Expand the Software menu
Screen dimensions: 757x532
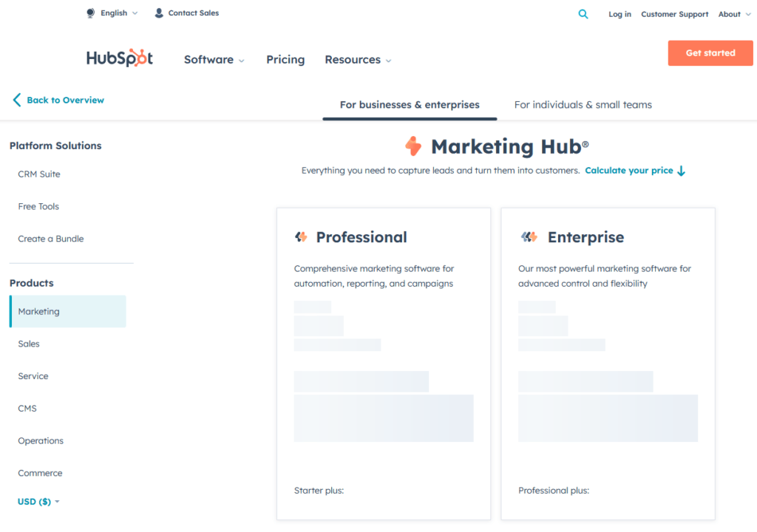click(214, 59)
